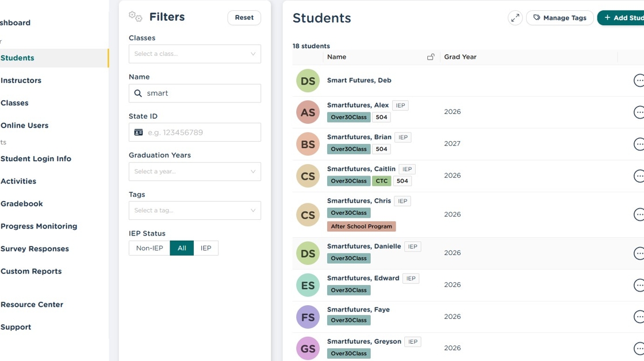
Task: Select the Non-IEP status filter
Action: pos(149,248)
